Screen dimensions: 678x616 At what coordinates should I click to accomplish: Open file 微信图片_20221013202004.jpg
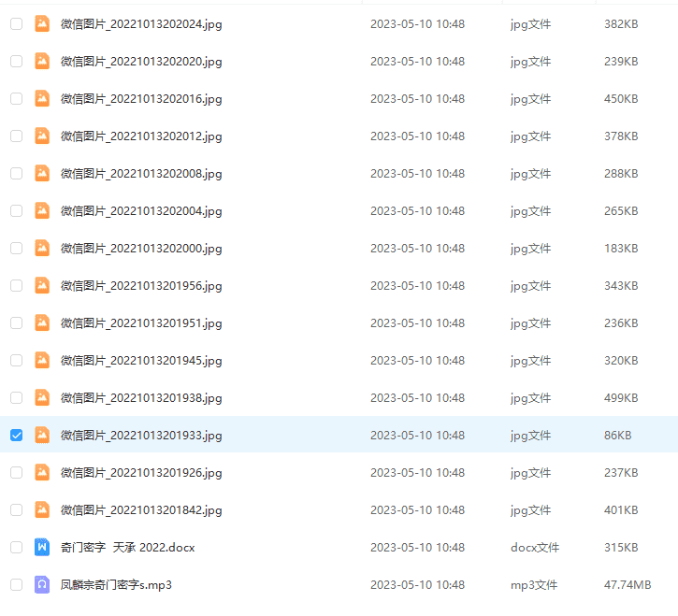tap(141, 211)
